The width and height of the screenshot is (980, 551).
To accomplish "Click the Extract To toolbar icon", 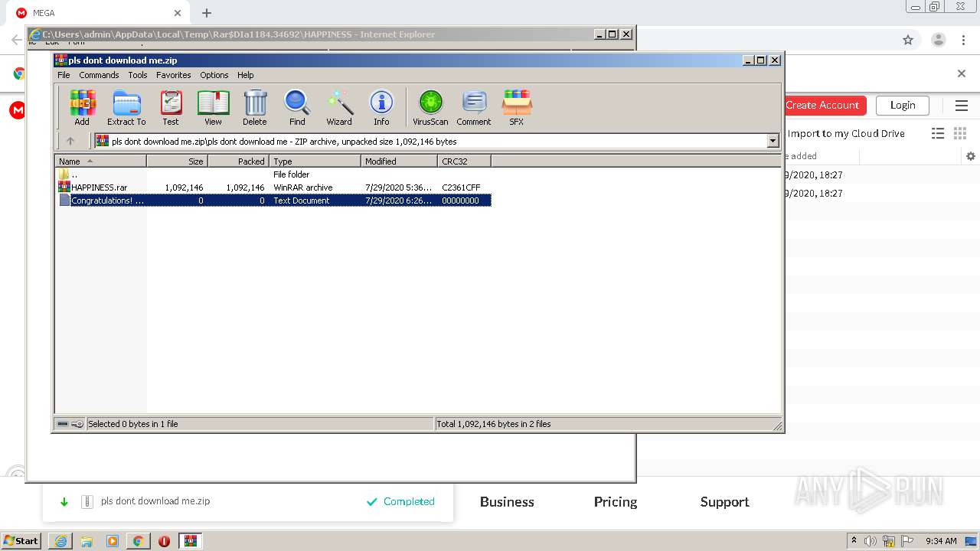I will click(x=126, y=107).
